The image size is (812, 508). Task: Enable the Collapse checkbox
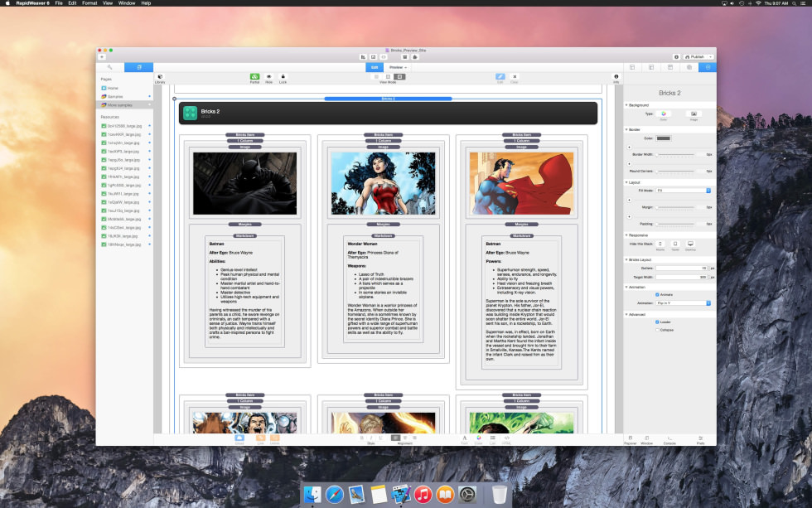pos(657,330)
